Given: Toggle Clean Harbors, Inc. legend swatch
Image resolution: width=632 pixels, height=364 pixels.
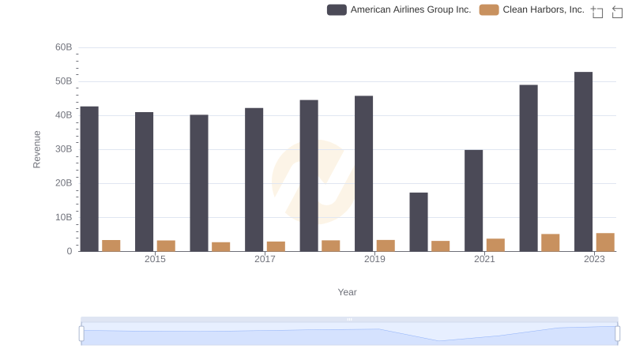Looking at the screenshot, I should (x=489, y=9).
